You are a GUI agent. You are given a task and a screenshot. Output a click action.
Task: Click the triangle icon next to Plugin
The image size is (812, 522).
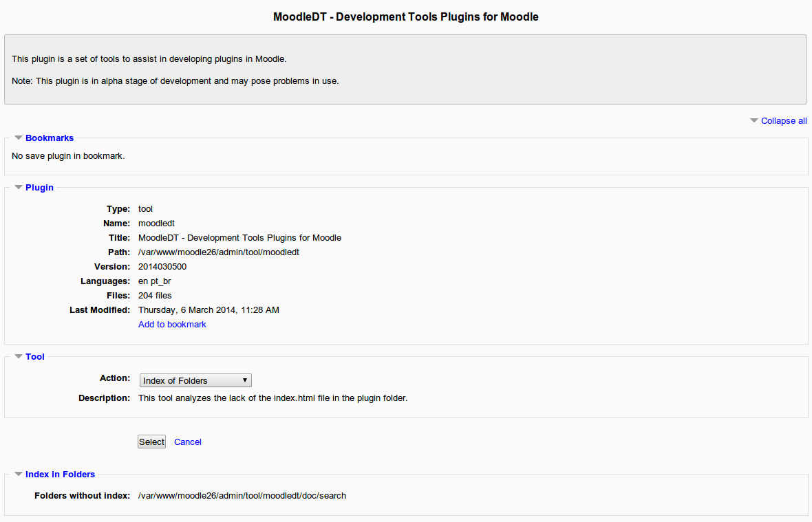click(18, 187)
